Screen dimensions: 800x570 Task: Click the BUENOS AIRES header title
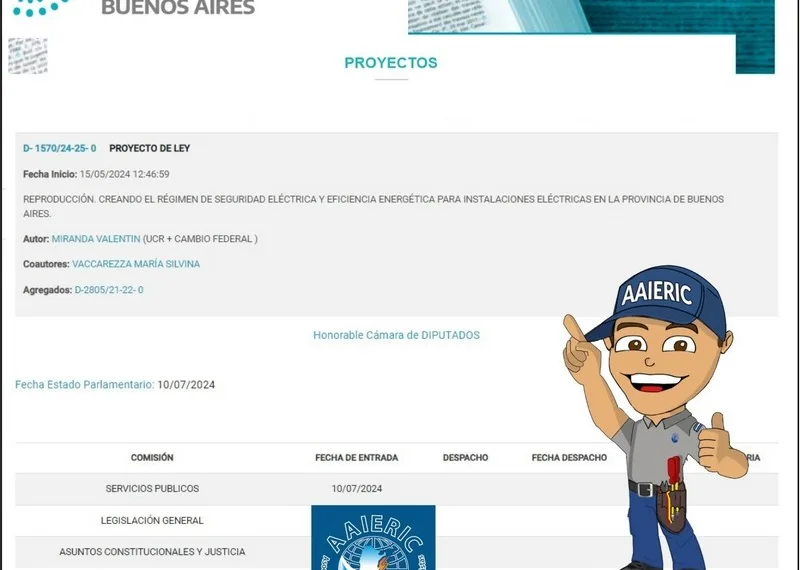coord(178,8)
